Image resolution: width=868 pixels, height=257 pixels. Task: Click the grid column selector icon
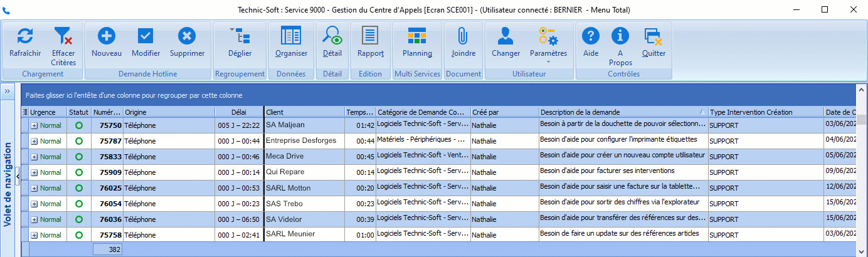pyautogui.click(x=24, y=112)
